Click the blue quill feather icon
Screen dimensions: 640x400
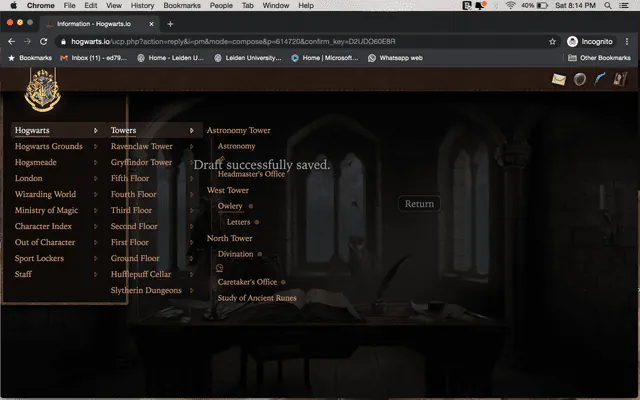tap(600, 79)
